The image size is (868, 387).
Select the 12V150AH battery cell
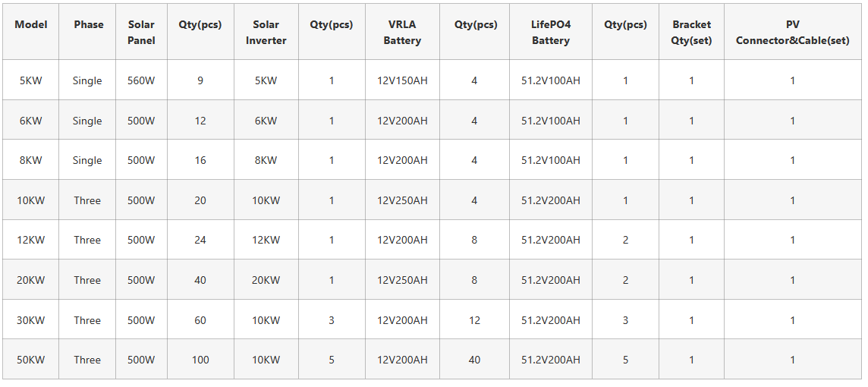402,80
